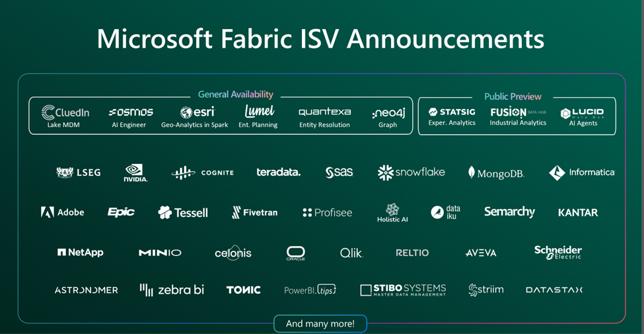
Task: Choose the Holistic AI logo
Action: point(392,213)
